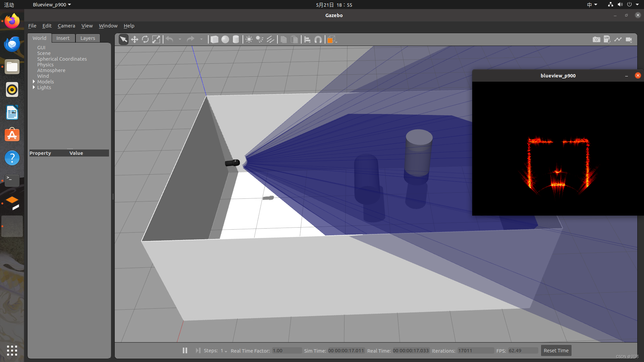
Task: Select the rotate mode tool
Action: click(x=145, y=40)
